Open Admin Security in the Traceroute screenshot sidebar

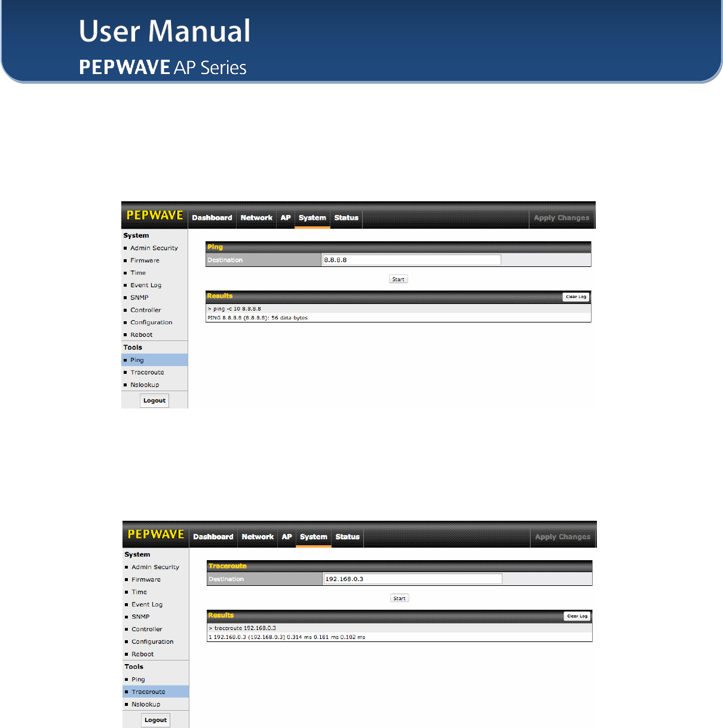click(x=155, y=567)
